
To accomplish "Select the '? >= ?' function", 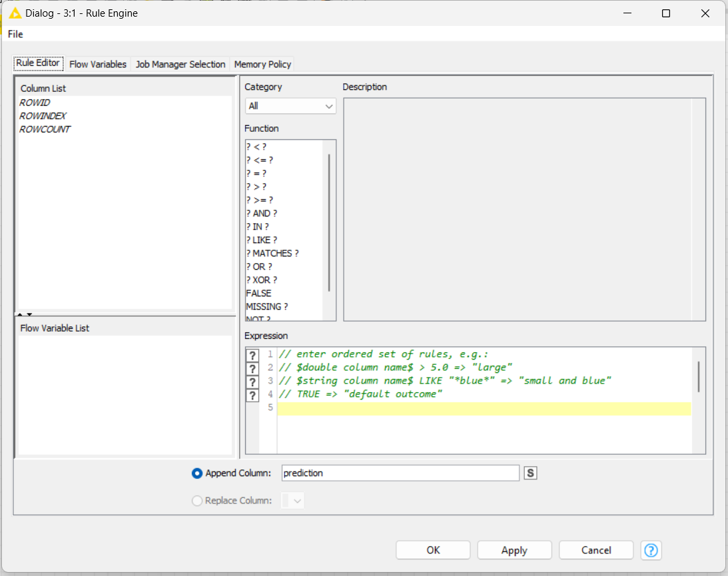I will tap(260, 200).
